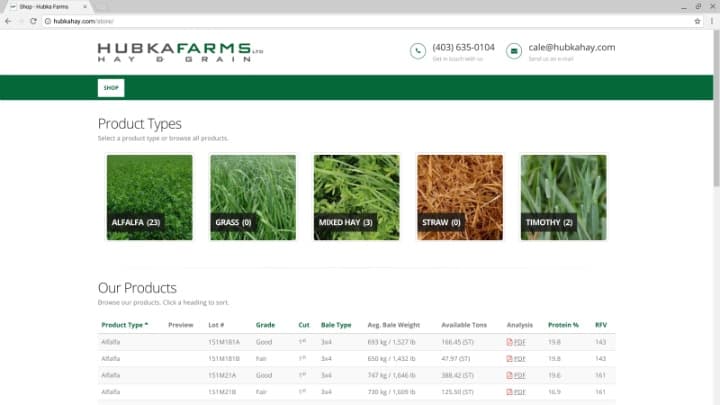Click the Hubka Farms logo

[x=180, y=52]
